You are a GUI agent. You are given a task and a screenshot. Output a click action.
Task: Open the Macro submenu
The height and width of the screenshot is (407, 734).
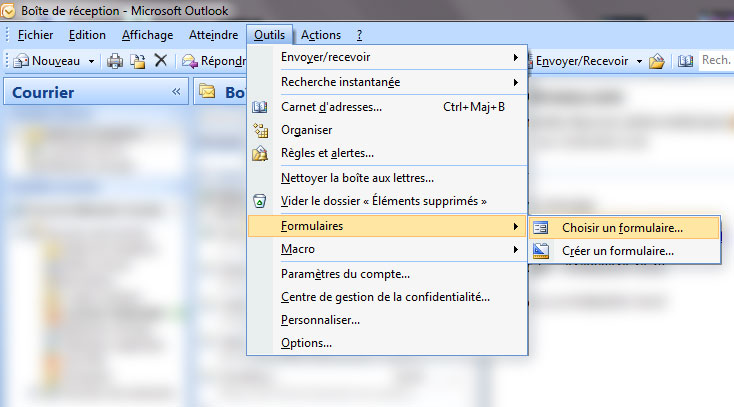click(387, 249)
